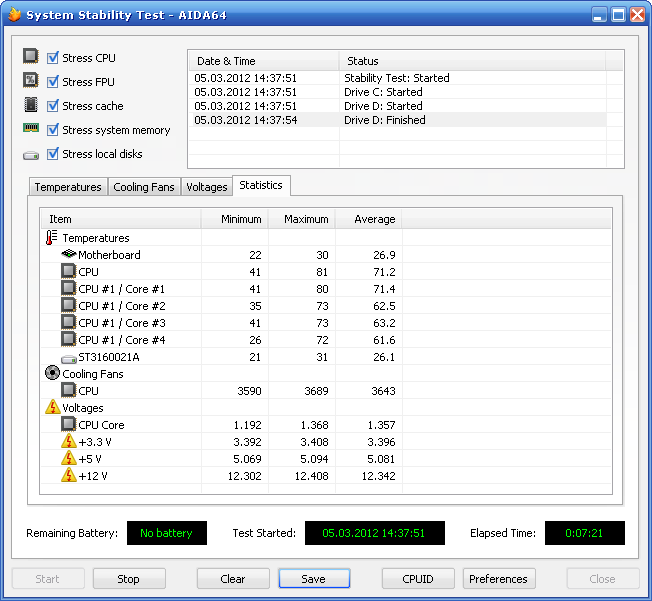652x601 pixels.
Task: Click the chip icon beside CPU Core voltage
Action: [x=68, y=424]
